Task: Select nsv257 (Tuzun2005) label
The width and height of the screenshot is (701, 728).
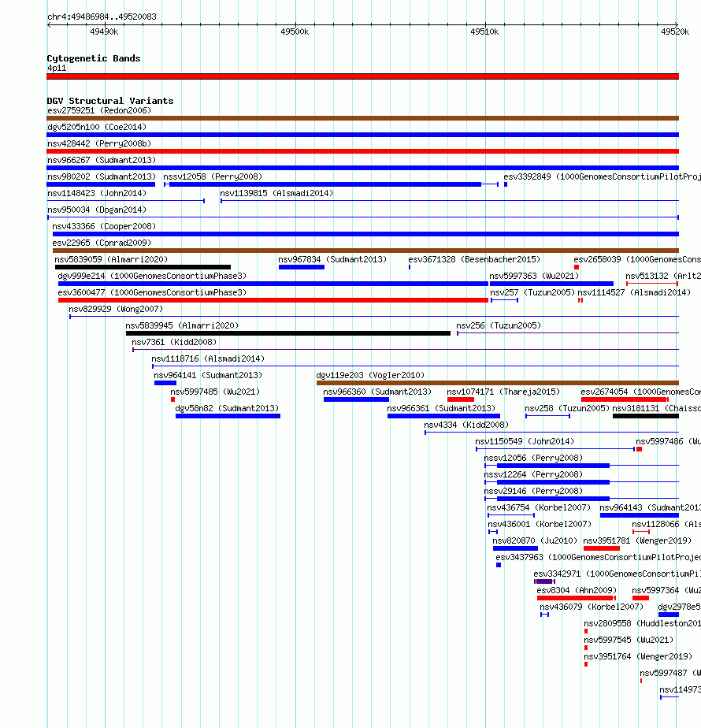Action: [532, 292]
